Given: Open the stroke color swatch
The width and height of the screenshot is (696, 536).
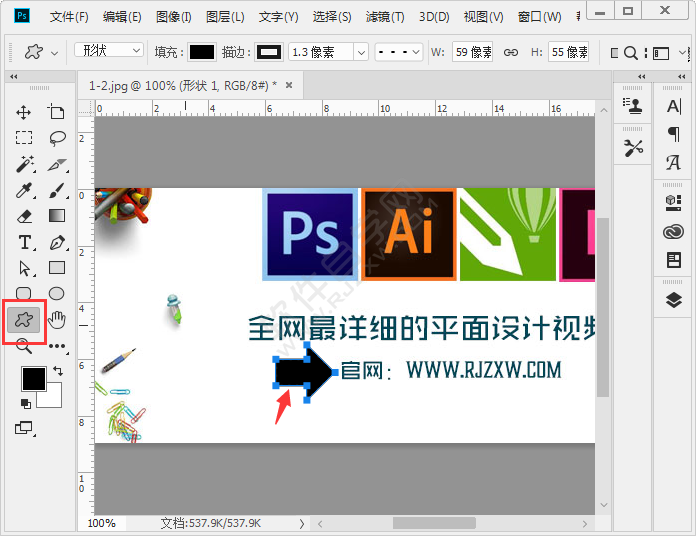Looking at the screenshot, I should point(269,52).
